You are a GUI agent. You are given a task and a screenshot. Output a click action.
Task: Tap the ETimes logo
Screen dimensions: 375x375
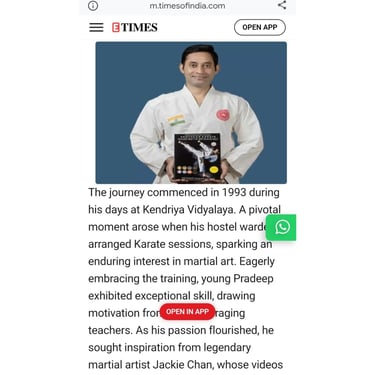(135, 27)
